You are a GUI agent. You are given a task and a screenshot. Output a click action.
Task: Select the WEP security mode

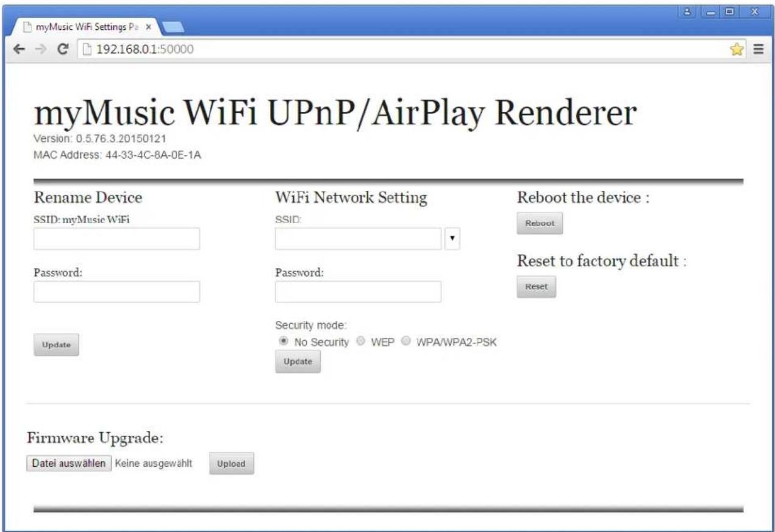point(361,342)
